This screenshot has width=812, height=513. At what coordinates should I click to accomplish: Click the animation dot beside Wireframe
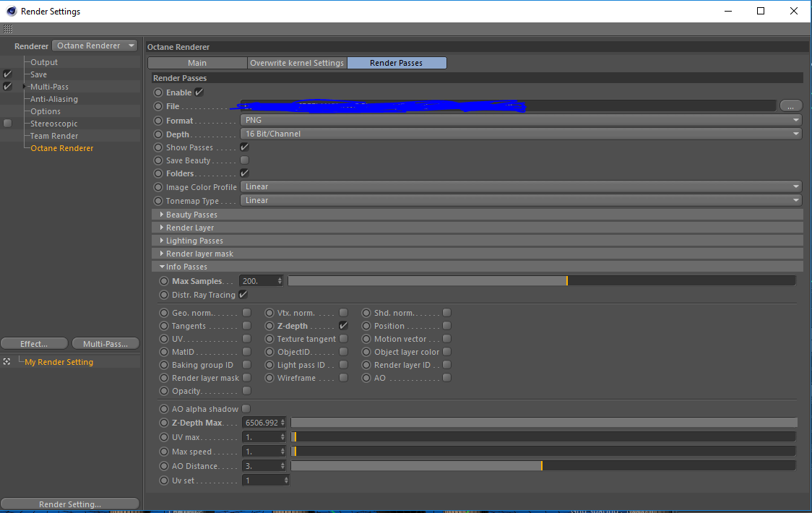pyautogui.click(x=269, y=378)
